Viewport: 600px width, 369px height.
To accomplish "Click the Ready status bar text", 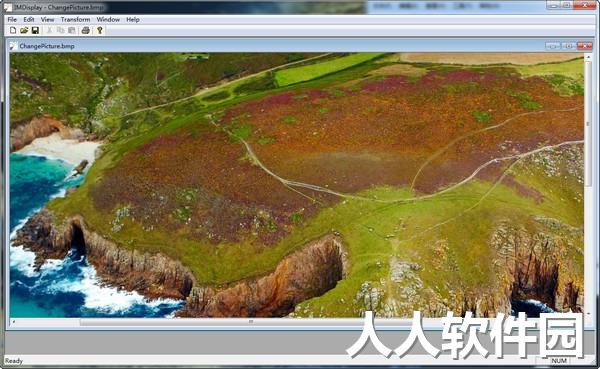I will click(14, 361).
